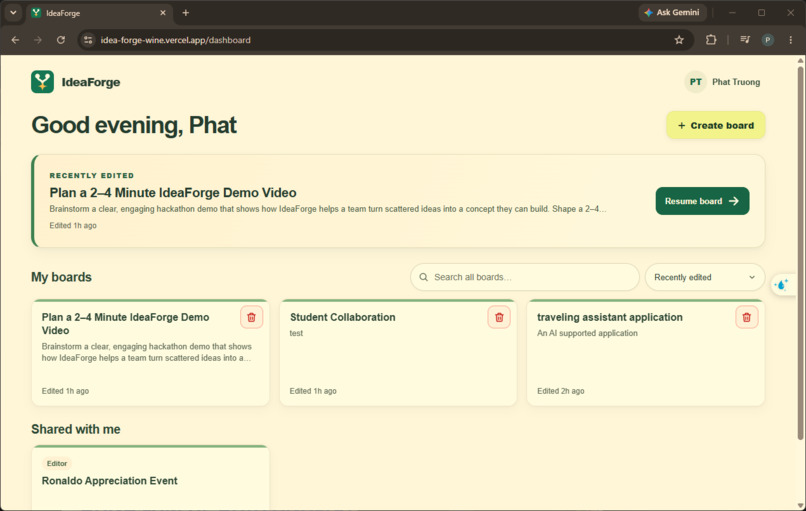
Task: Click the search magnifier icon in boards search
Action: [424, 277]
